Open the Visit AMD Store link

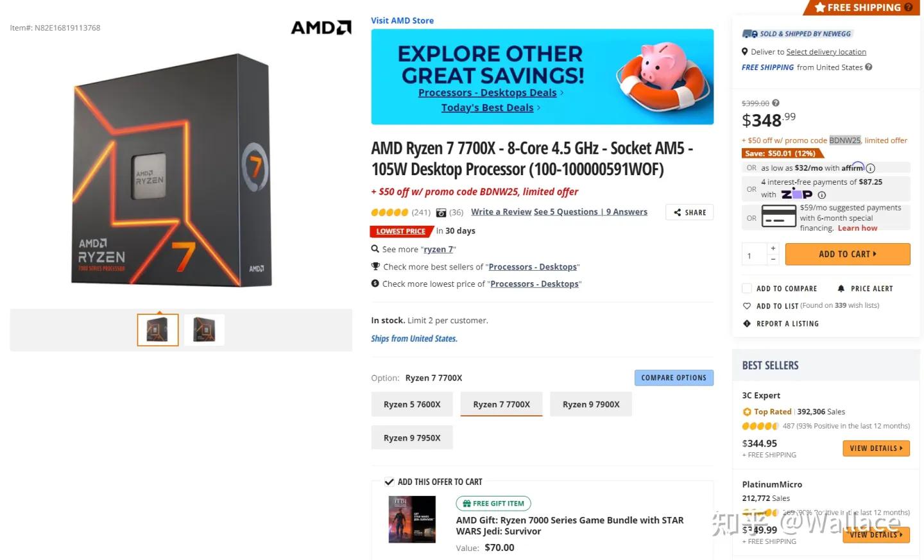pyautogui.click(x=402, y=21)
